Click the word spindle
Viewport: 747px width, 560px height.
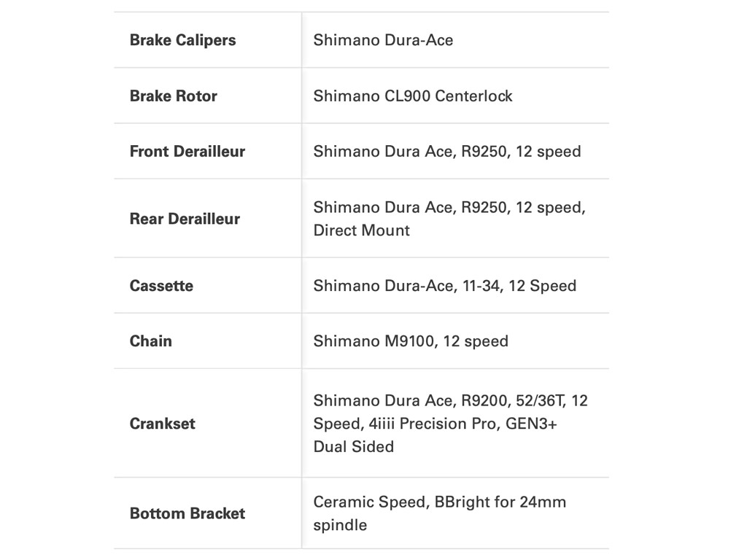(340, 525)
